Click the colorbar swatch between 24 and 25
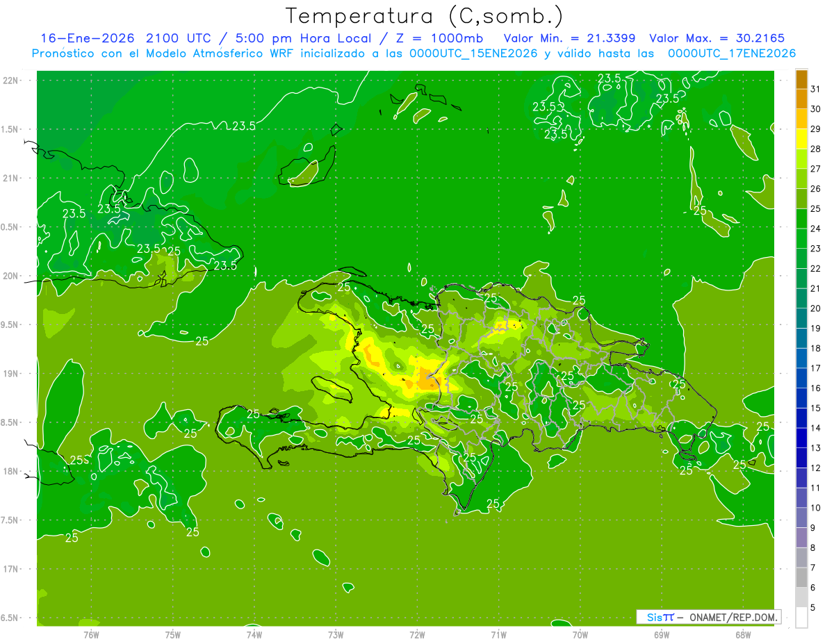This screenshot has height=644, width=834. [801, 219]
